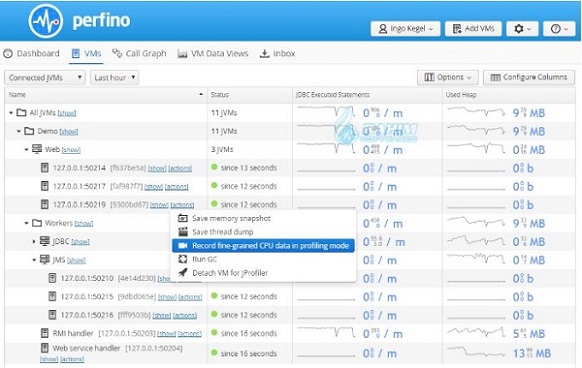Screen dimensions: 582x368
Task: Click the show link next to Workers
Action: click(x=84, y=224)
